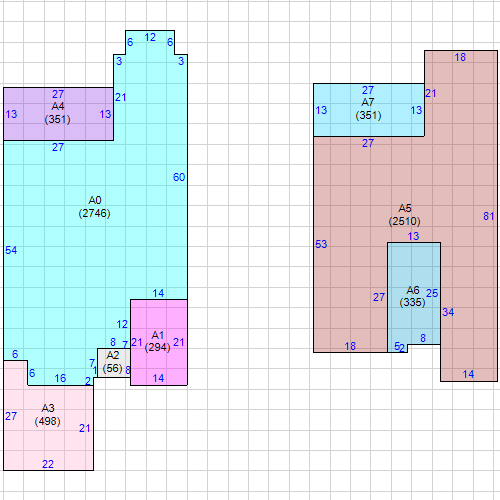Select the 53 dimension on A5's left edge
Viewport: 500px width, 500px height.
coord(321,244)
